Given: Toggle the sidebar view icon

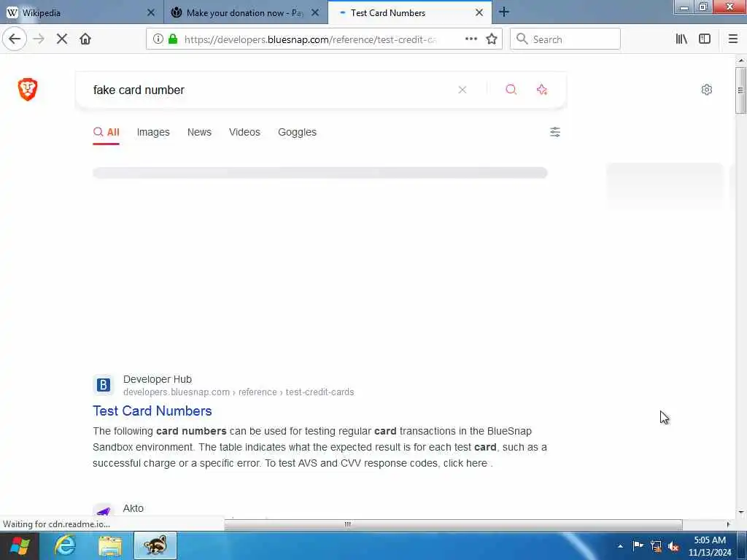Looking at the screenshot, I should [x=705, y=39].
